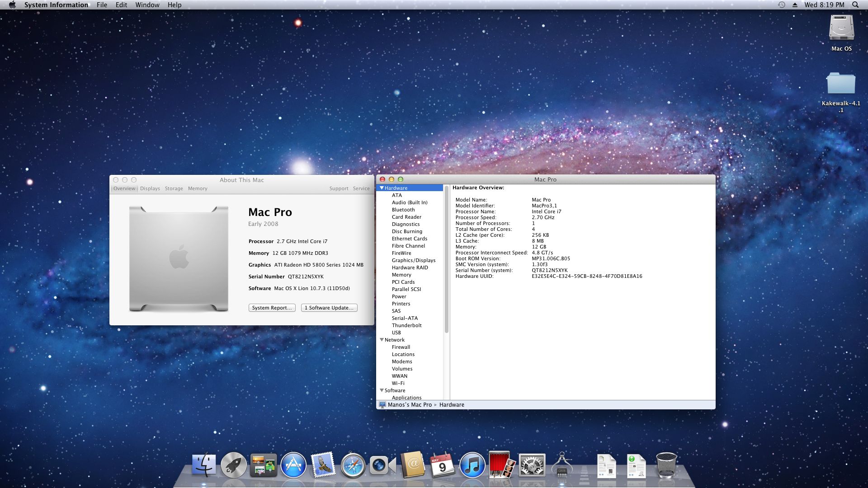Launch Launchpad rocket icon in Dock
Screen dimensions: 868x488
click(x=234, y=465)
